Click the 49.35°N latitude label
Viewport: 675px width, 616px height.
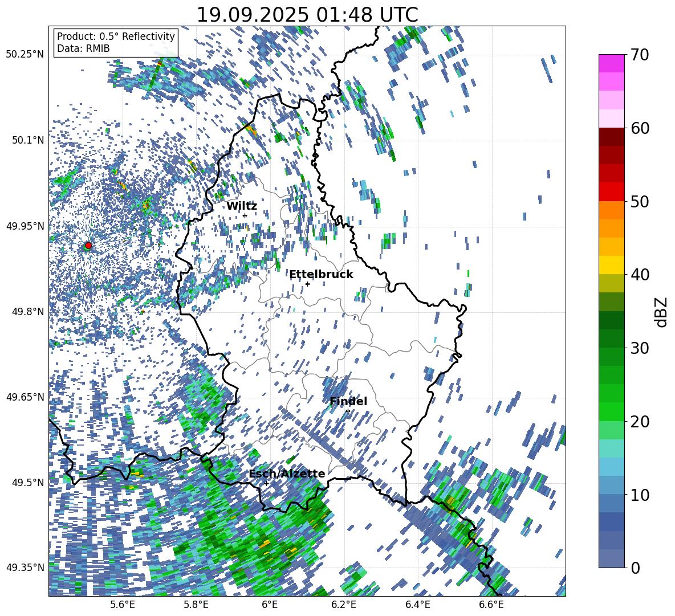[25, 568]
